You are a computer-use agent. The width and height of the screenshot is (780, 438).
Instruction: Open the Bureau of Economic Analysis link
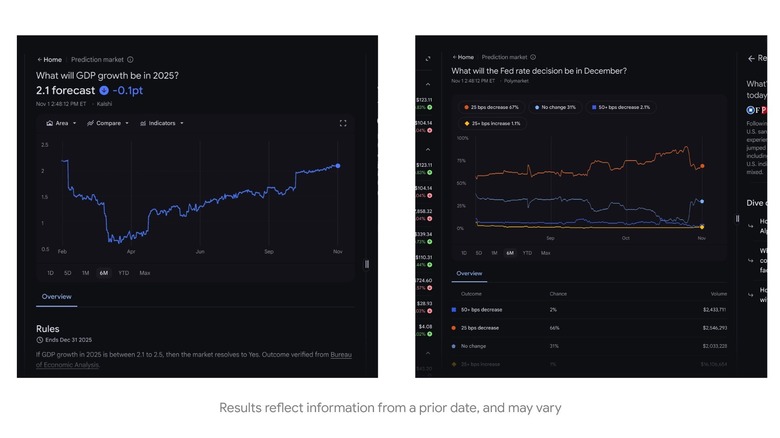point(340,354)
